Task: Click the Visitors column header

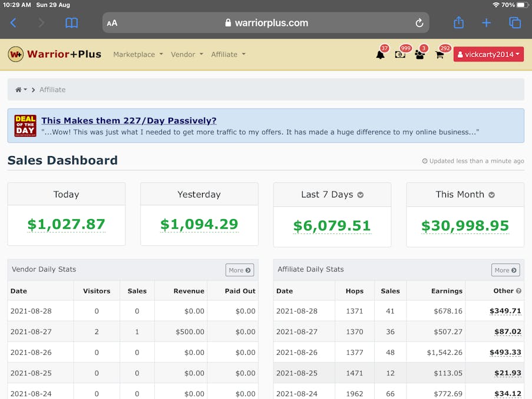Action: 97,291
